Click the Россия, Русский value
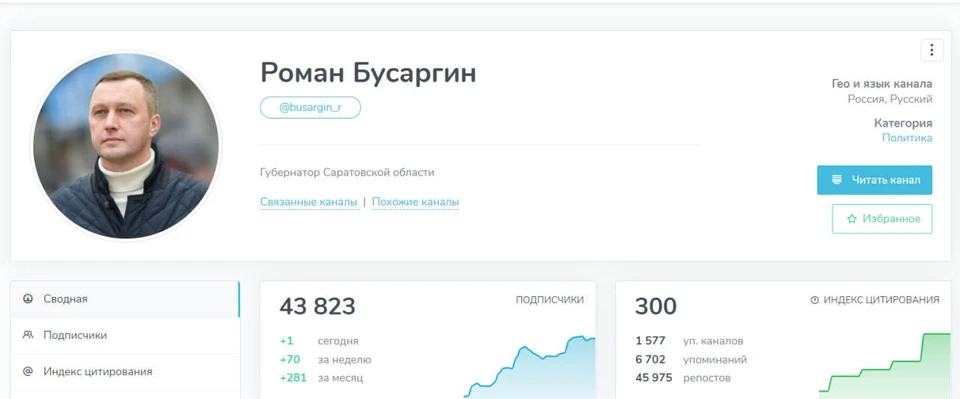This screenshot has width=960, height=399. [x=890, y=99]
